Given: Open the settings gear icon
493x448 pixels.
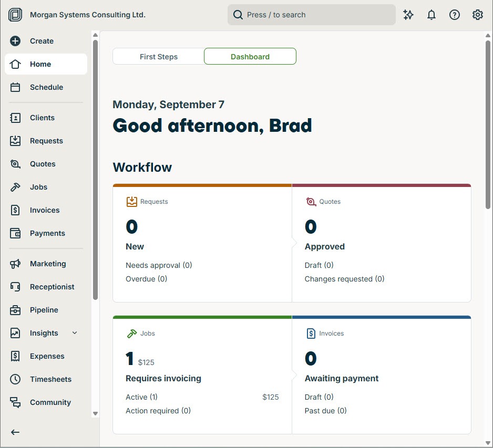Looking at the screenshot, I should 477,15.
